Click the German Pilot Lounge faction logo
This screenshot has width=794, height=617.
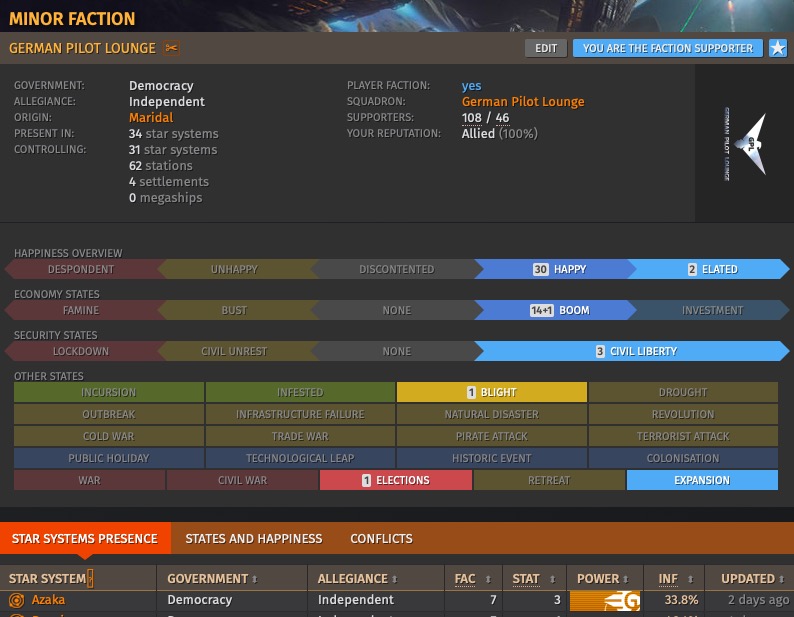pyautogui.click(x=743, y=147)
